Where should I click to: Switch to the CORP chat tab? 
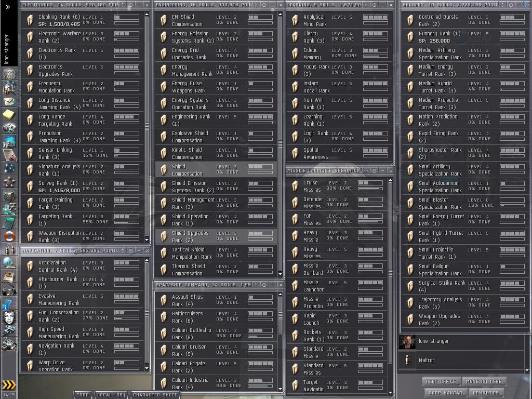(x=83, y=395)
